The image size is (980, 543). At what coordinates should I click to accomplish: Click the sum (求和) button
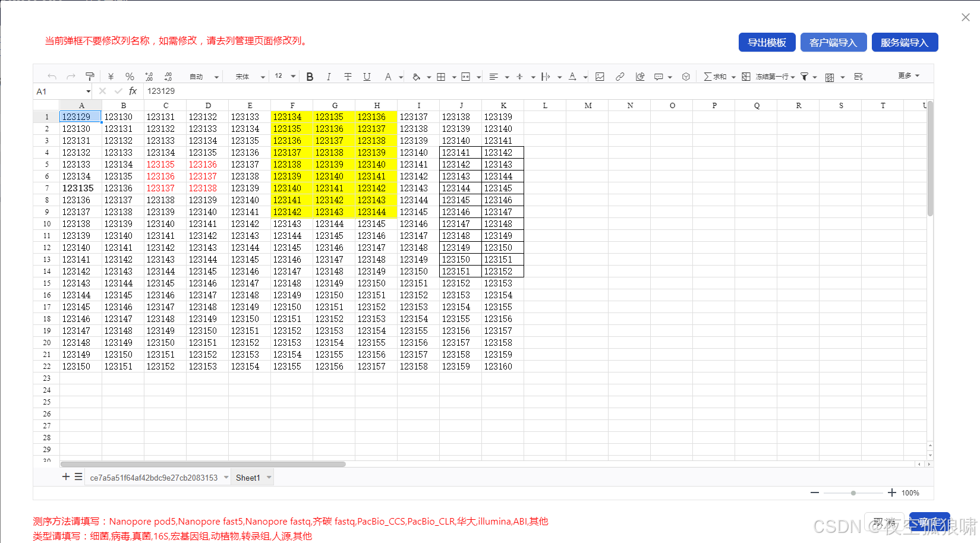[x=716, y=77]
